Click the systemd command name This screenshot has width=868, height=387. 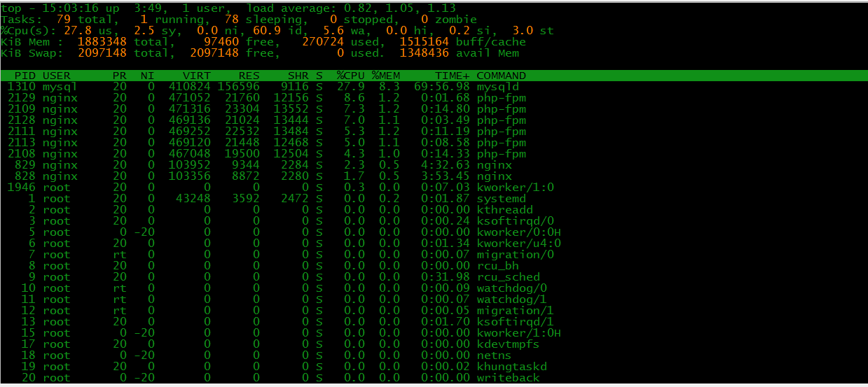point(501,199)
